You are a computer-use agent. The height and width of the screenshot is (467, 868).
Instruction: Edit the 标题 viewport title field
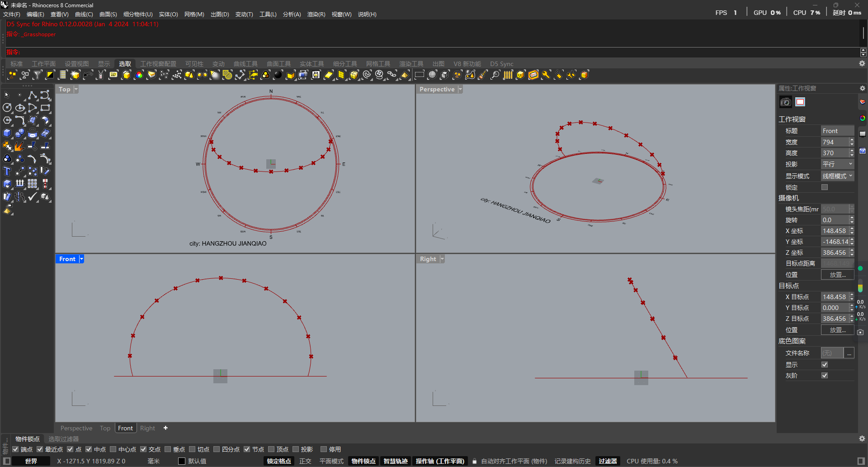(837, 131)
